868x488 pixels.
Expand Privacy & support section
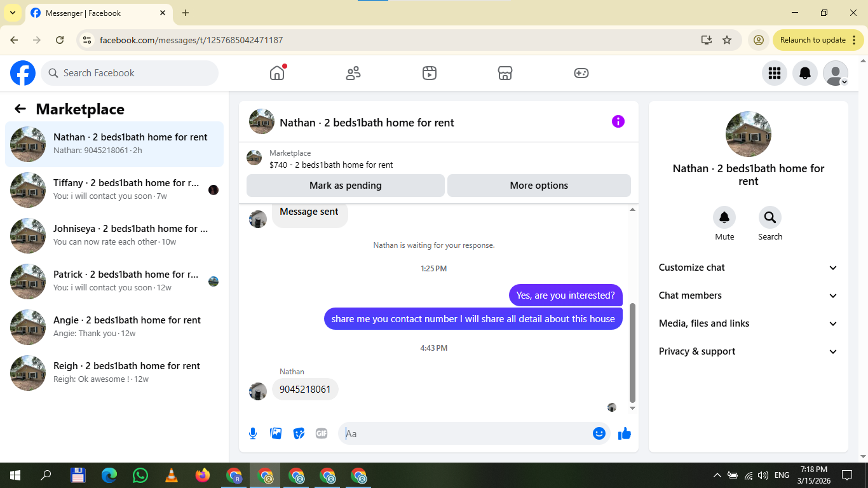(749, 351)
